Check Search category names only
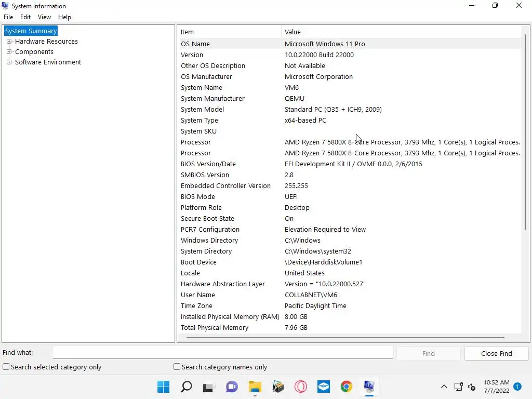This screenshot has height=399, width=532. (x=177, y=367)
